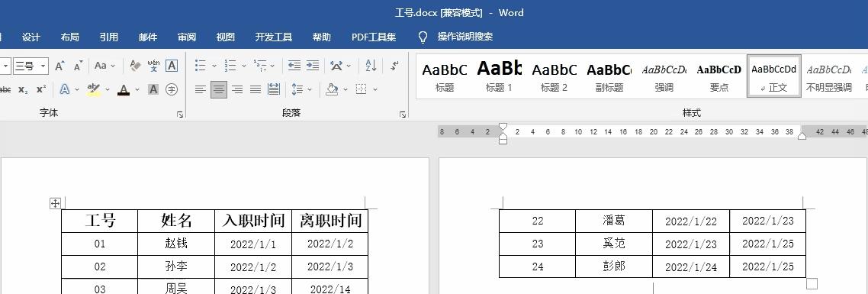Switch to 邮件 tab
This screenshot has height=294, width=868.
click(x=148, y=37)
